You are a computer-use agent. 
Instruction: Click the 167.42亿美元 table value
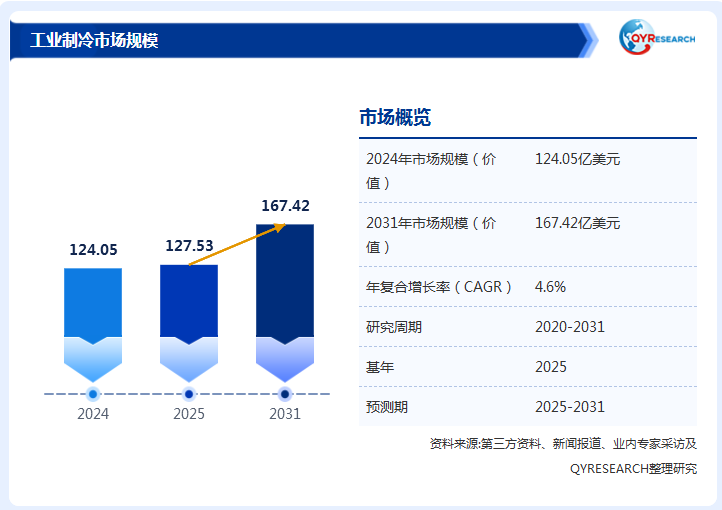(x=577, y=223)
